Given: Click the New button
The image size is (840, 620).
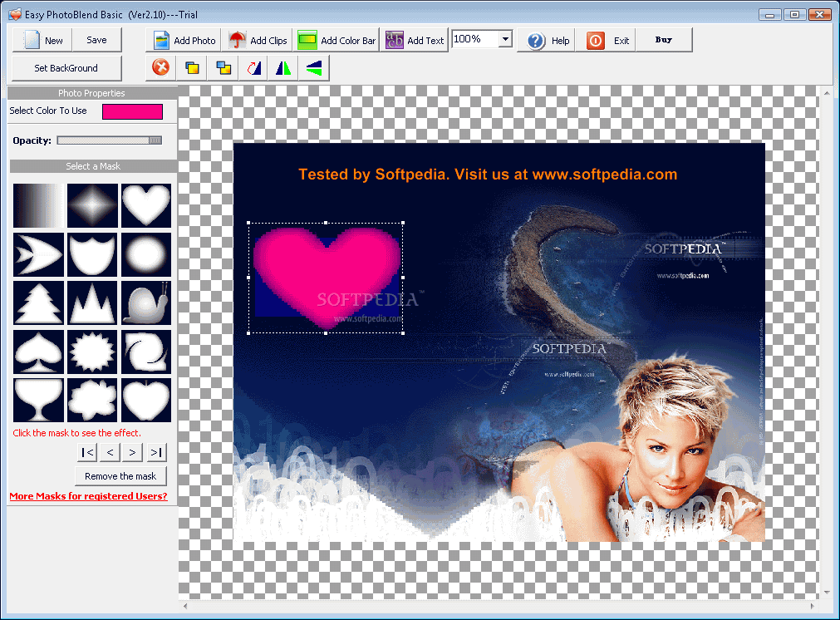Looking at the screenshot, I should [x=42, y=40].
